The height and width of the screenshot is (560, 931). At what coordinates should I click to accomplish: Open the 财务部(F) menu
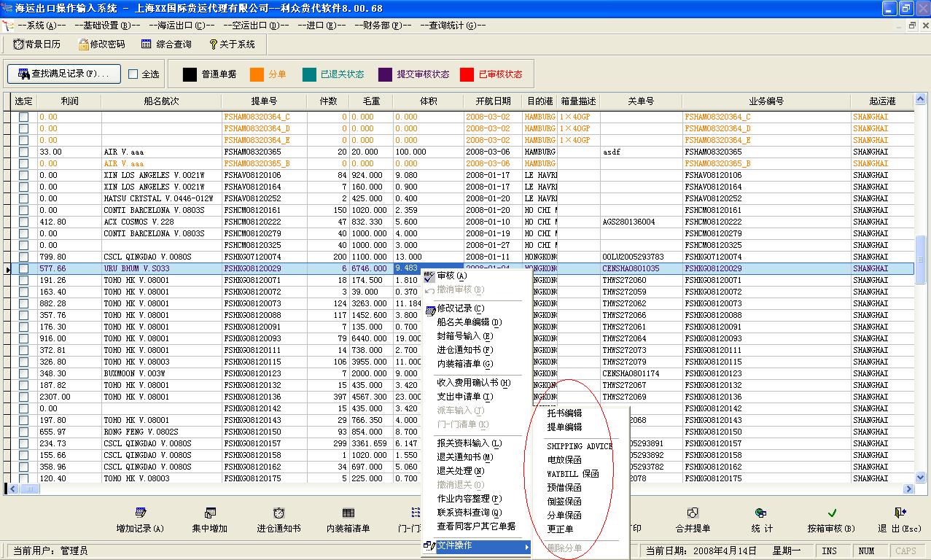(x=383, y=26)
